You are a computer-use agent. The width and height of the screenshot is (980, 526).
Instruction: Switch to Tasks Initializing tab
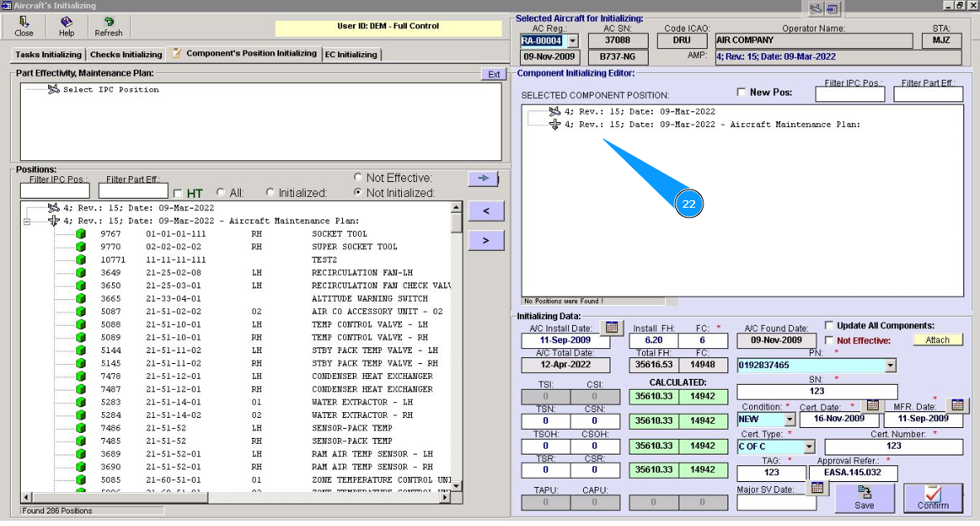[48, 55]
